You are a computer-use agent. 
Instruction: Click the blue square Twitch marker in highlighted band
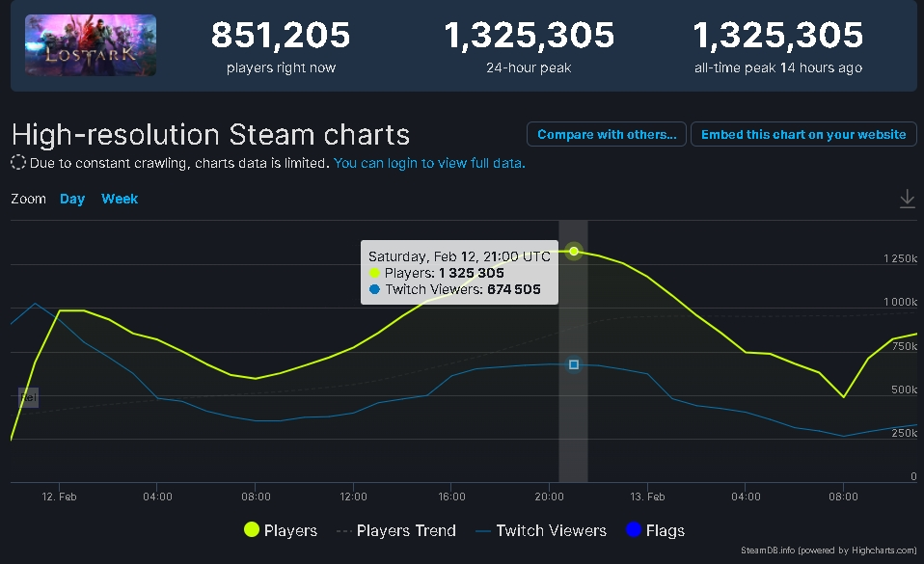(573, 364)
